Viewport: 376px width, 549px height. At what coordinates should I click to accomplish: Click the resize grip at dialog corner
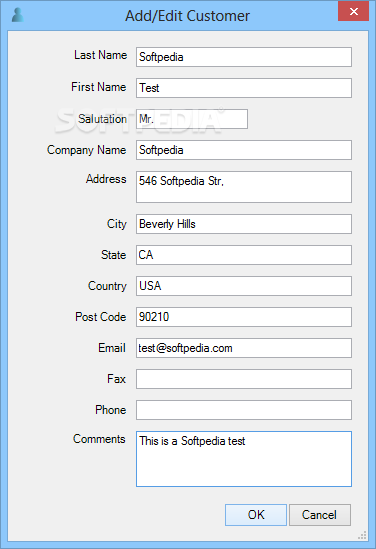tap(362, 535)
